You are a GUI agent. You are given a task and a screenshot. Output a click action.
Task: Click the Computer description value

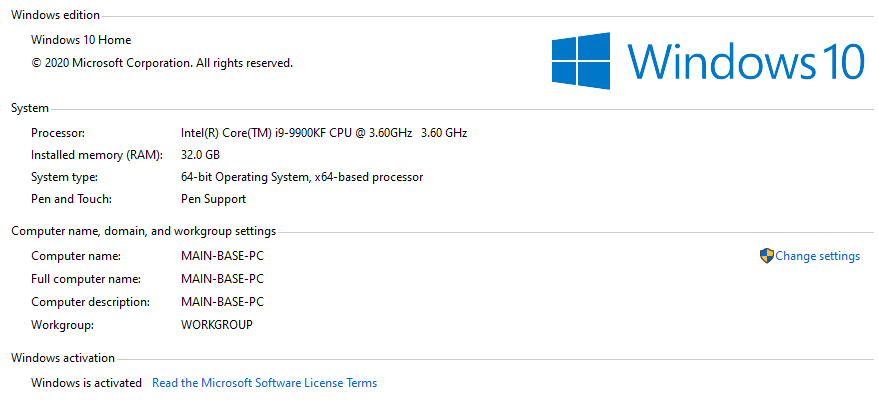[x=222, y=302]
